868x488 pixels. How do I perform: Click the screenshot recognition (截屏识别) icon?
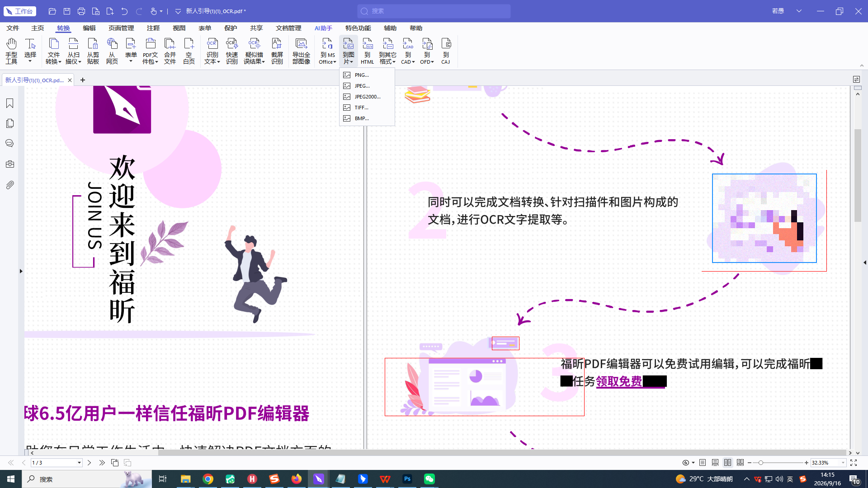point(277,51)
